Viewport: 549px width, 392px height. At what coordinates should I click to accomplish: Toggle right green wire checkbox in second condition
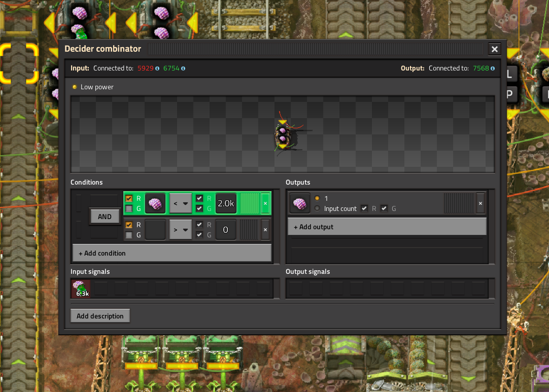(x=199, y=235)
